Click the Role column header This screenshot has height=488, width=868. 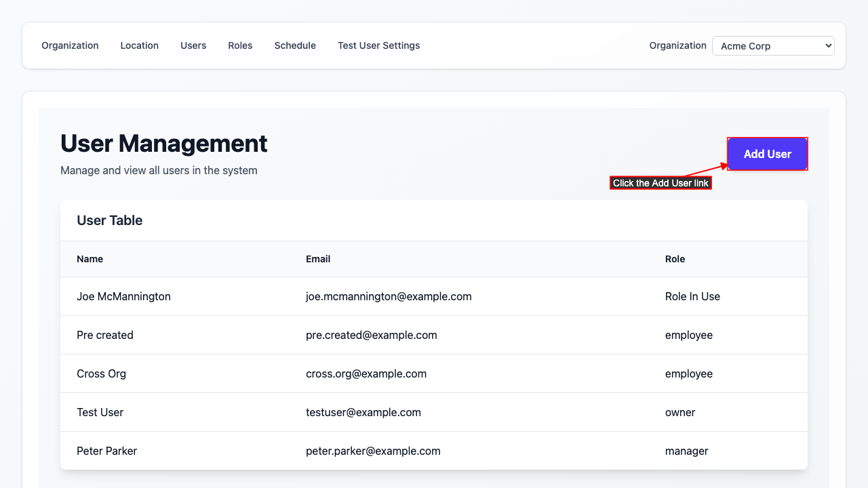(675, 259)
